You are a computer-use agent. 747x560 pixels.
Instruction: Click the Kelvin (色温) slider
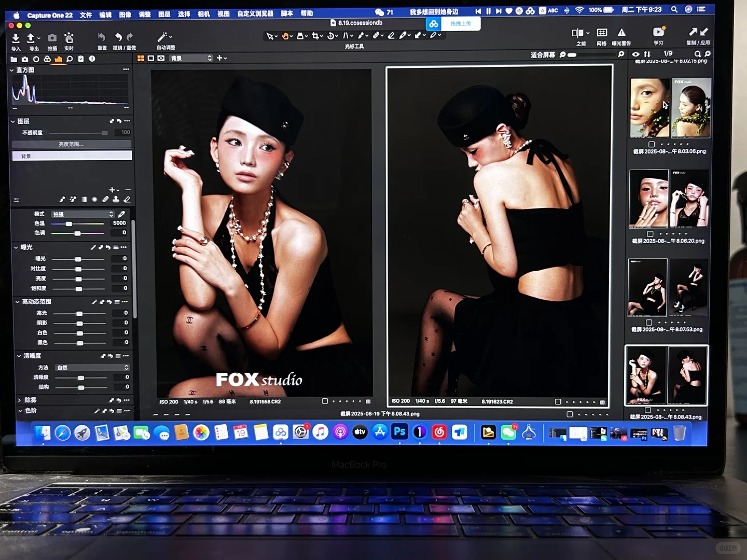(78, 223)
